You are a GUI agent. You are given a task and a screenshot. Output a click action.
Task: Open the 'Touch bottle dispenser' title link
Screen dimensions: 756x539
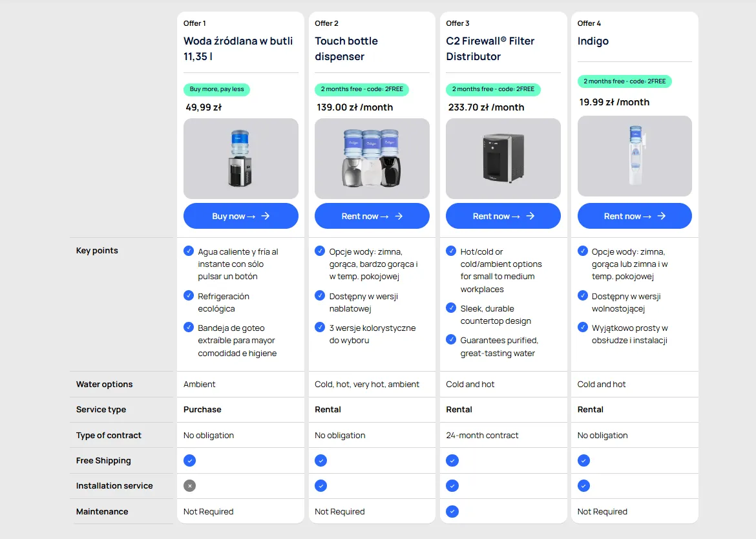[346, 48]
